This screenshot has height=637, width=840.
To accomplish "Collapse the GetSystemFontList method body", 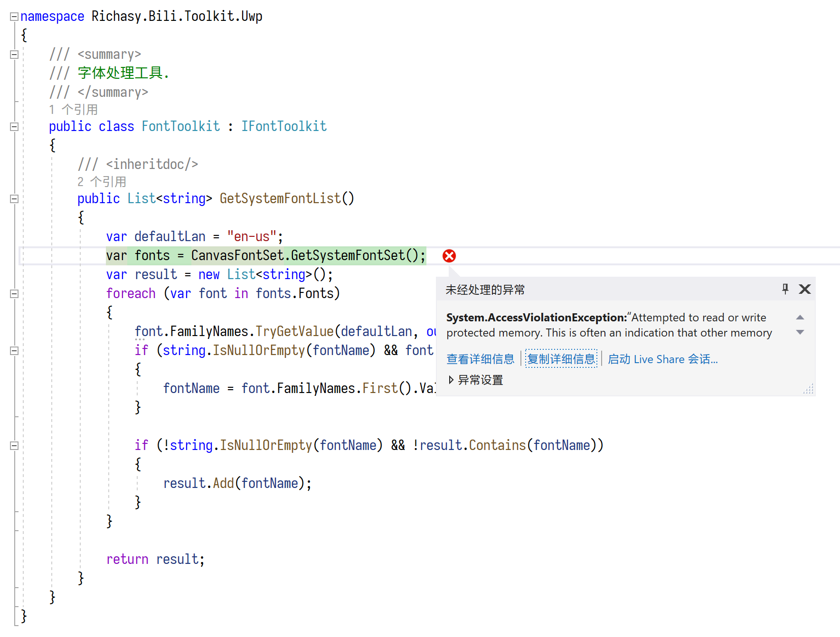I will tap(14, 198).
